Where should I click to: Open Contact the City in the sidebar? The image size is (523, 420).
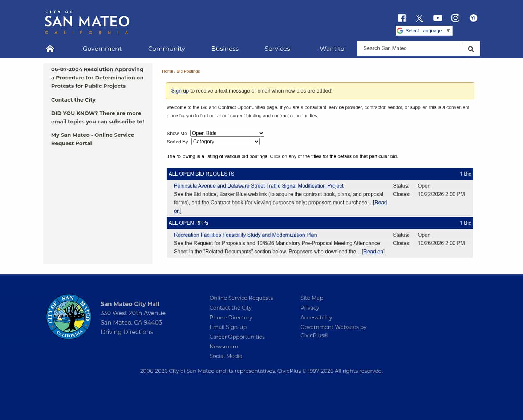pos(73,100)
